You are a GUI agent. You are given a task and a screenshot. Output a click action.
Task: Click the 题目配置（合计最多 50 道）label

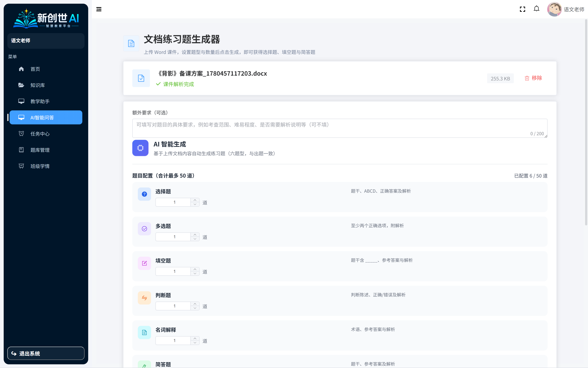[164, 176]
